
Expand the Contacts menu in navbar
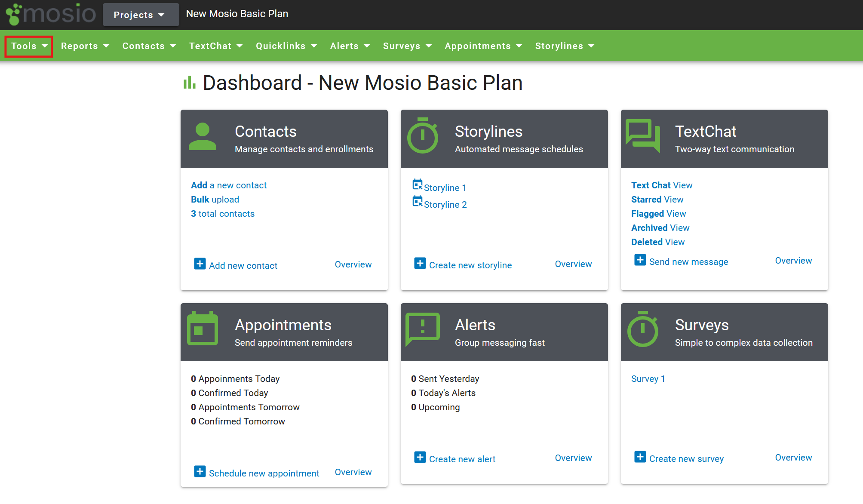(x=149, y=46)
